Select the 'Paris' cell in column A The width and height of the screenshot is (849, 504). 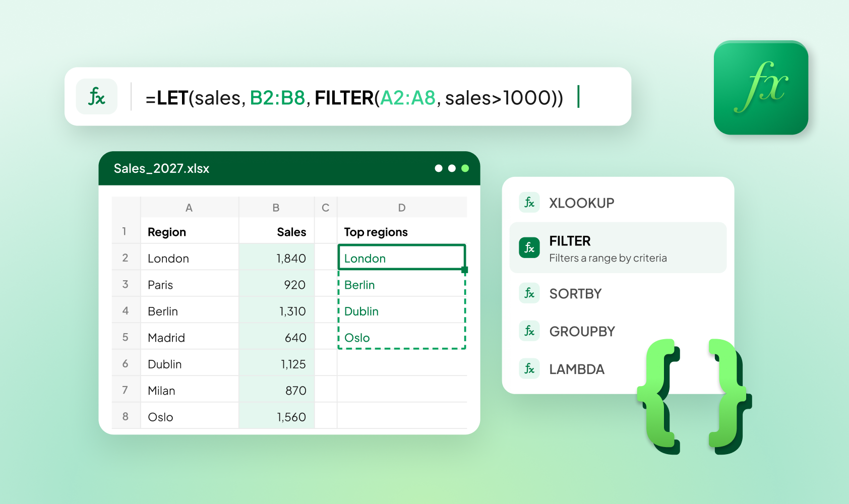pos(190,284)
